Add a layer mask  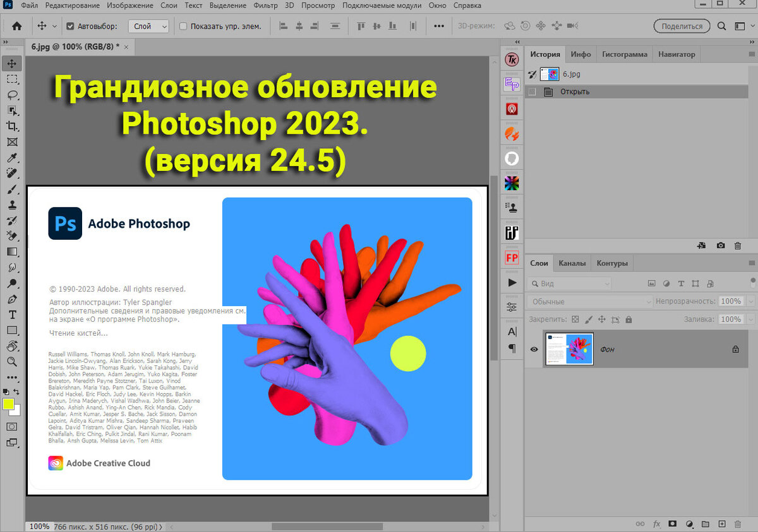[673, 524]
